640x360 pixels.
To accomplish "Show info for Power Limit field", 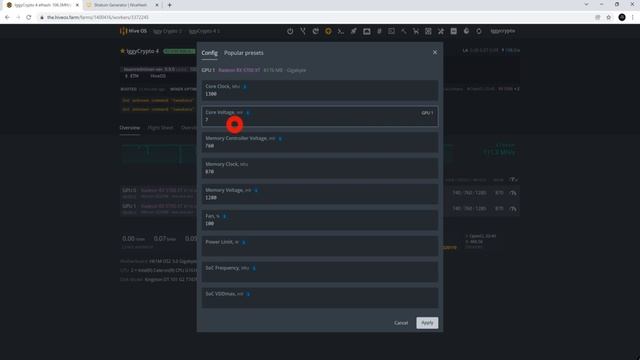I will 244,242.
